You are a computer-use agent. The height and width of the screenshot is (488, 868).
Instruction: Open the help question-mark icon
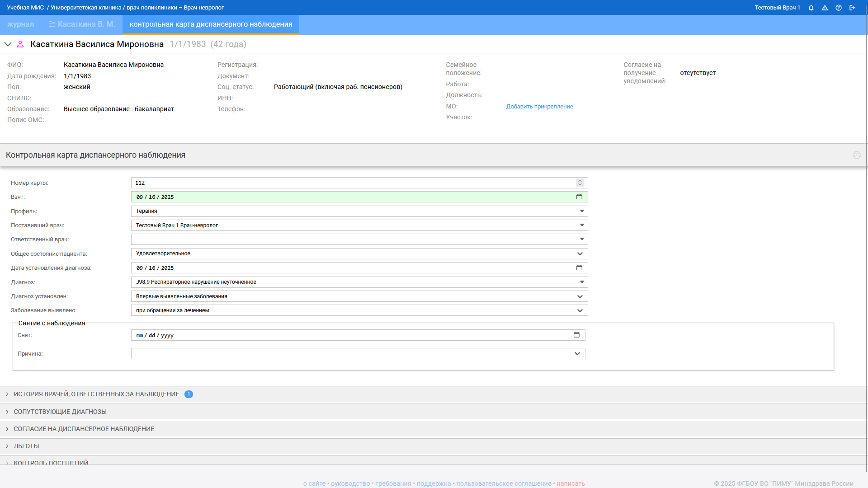pyautogui.click(x=839, y=8)
